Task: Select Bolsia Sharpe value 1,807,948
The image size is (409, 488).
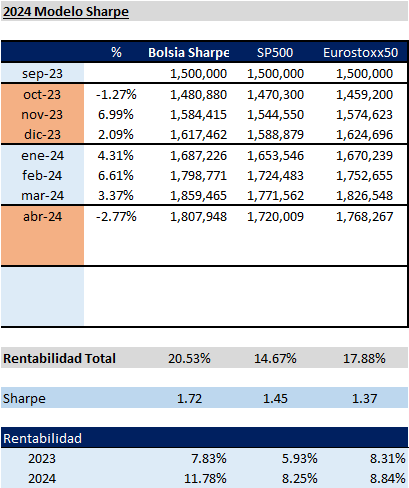Action: (x=199, y=217)
